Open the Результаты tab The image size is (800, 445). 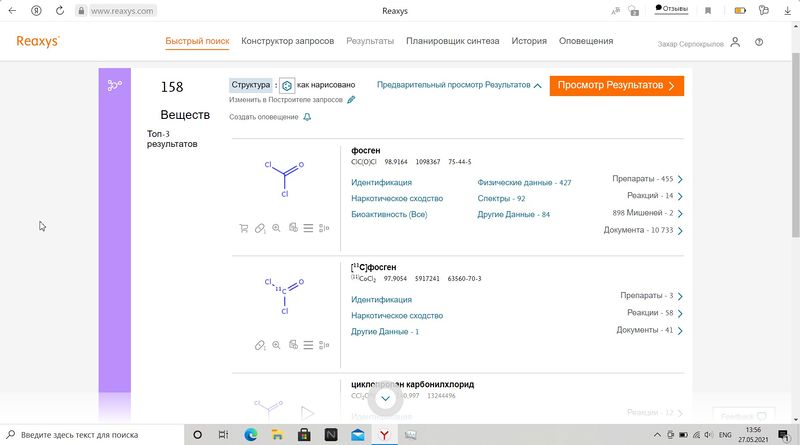pyautogui.click(x=370, y=41)
